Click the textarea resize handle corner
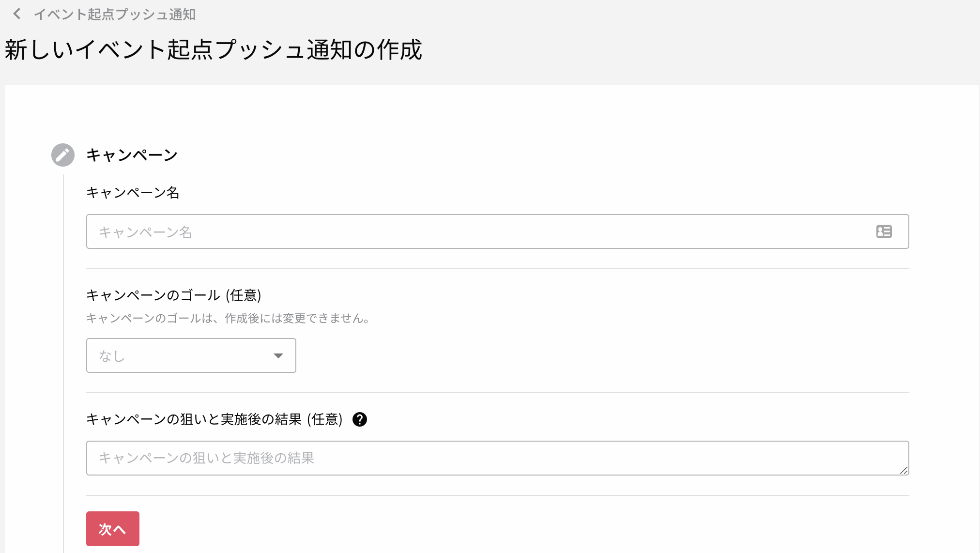This screenshot has height=553, width=980. 903,470
